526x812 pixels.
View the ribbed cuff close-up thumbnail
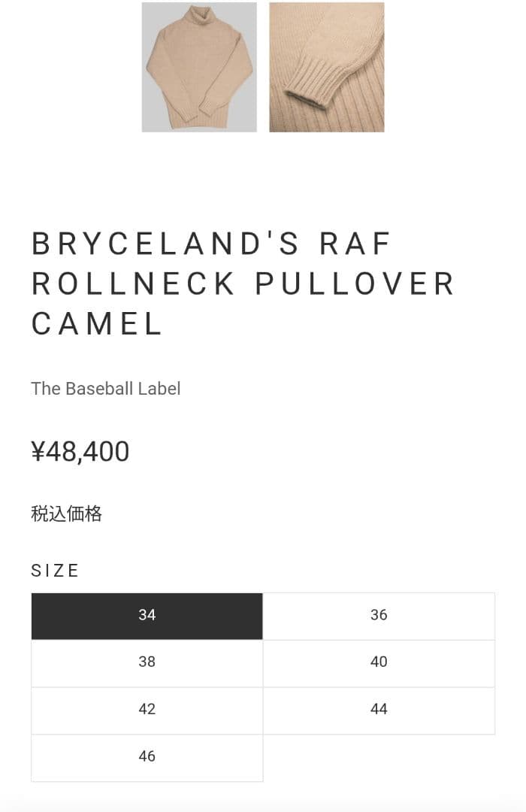click(326, 67)
